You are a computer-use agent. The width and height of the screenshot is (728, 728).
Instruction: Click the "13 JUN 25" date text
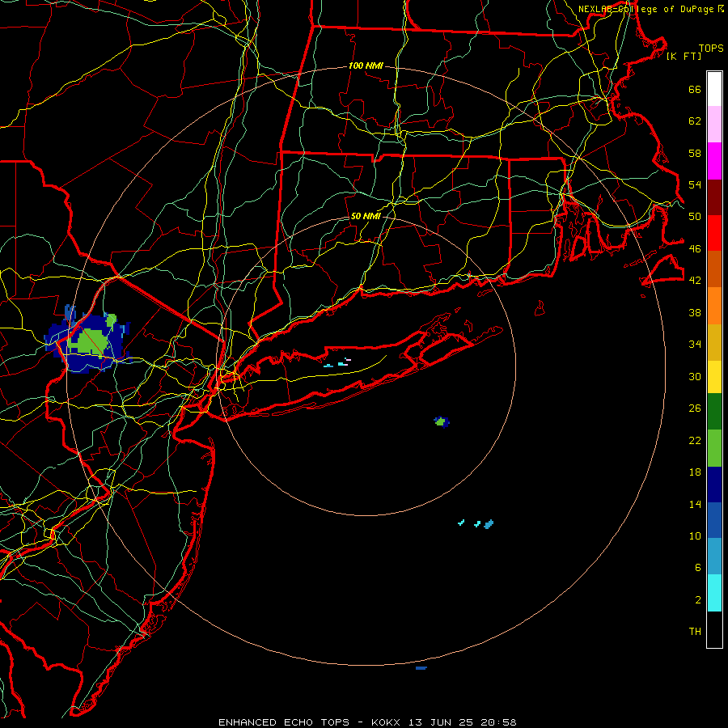pos(441,722)
